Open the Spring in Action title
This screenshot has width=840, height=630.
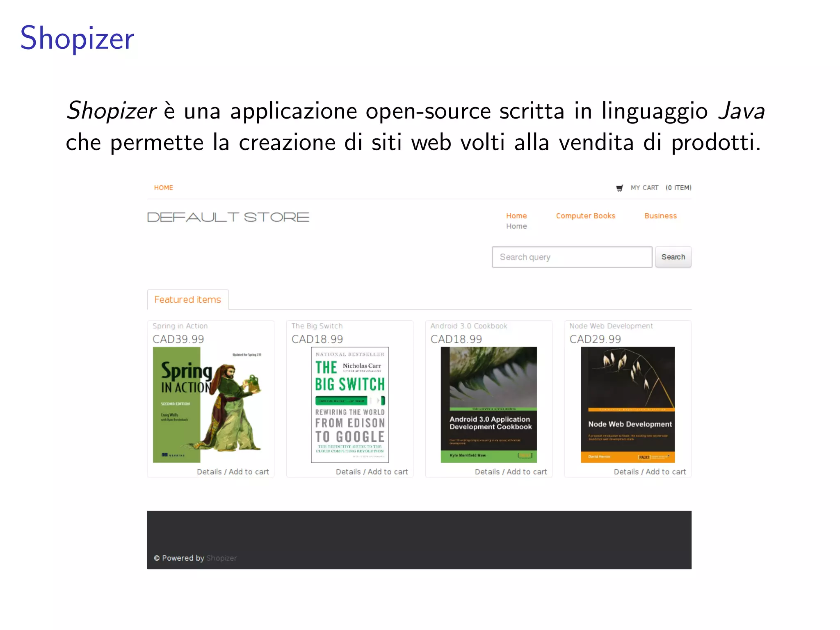(180, 326)
